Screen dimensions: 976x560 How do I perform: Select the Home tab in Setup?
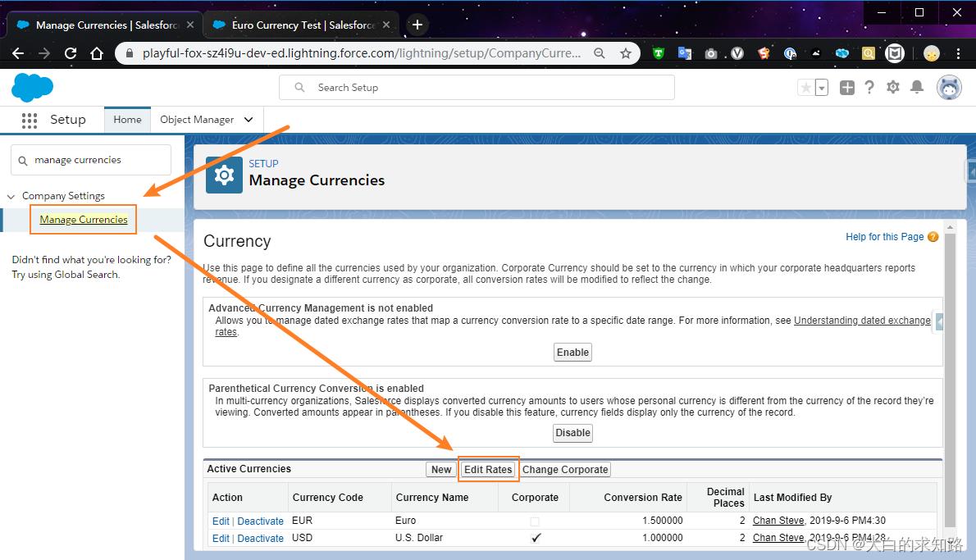point(127,120)
